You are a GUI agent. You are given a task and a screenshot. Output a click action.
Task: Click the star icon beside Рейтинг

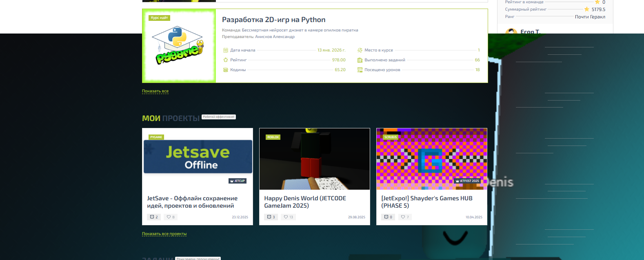coord(225,60)
